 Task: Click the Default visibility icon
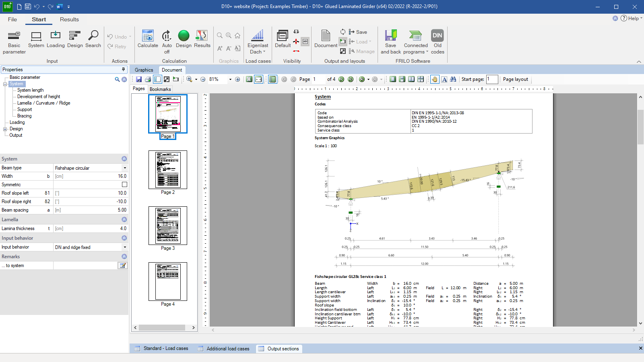283,39
